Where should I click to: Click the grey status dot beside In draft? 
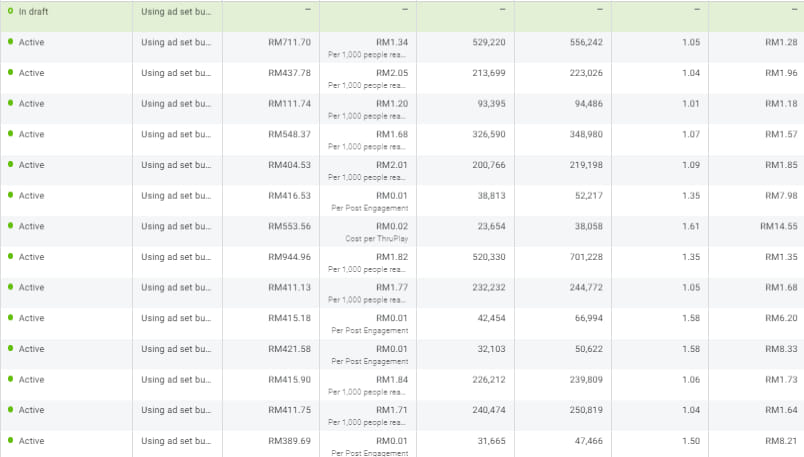11,12
